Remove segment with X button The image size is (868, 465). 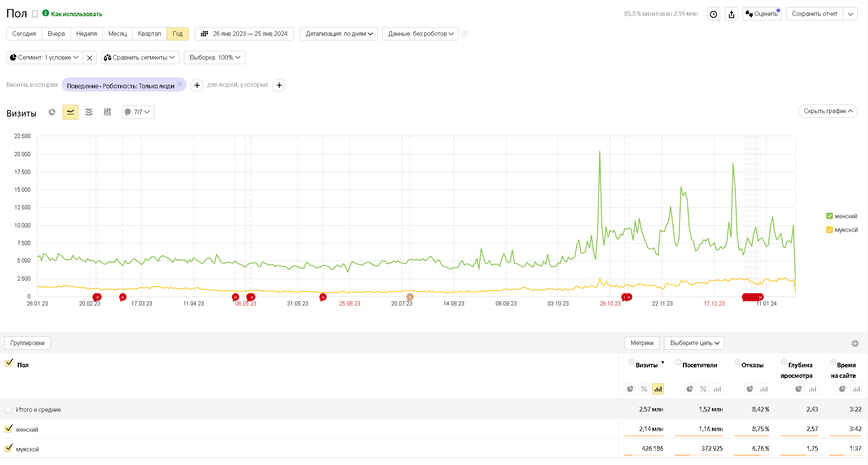point(90,58)
